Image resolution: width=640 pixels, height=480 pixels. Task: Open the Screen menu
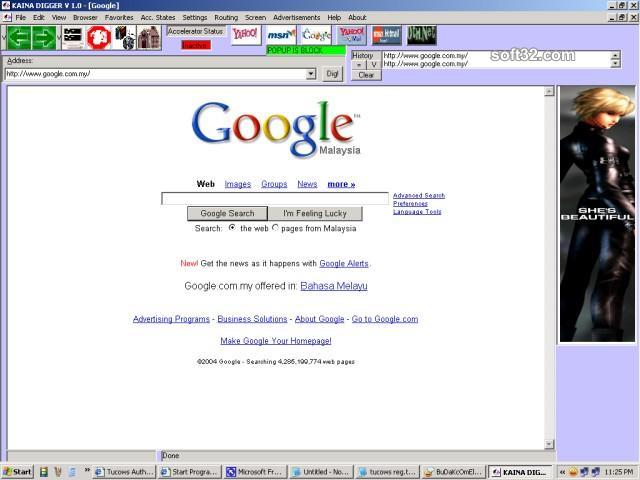[256, 18]
